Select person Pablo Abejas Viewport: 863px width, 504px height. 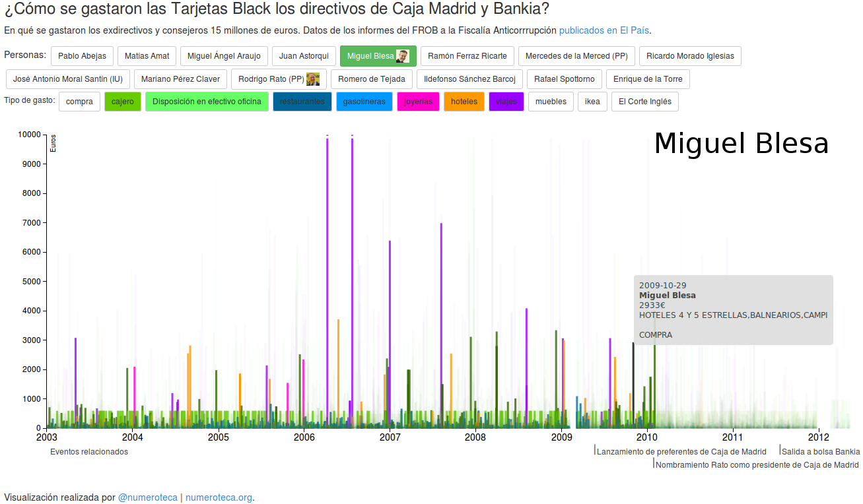coord(82,56)
